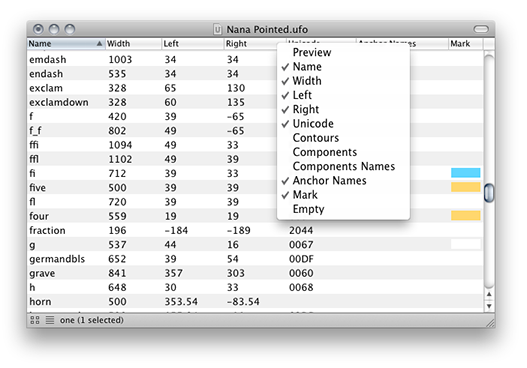
Task: Uncheck the Left column menu item
Action: pyautogui.click(x=343, y=95)
